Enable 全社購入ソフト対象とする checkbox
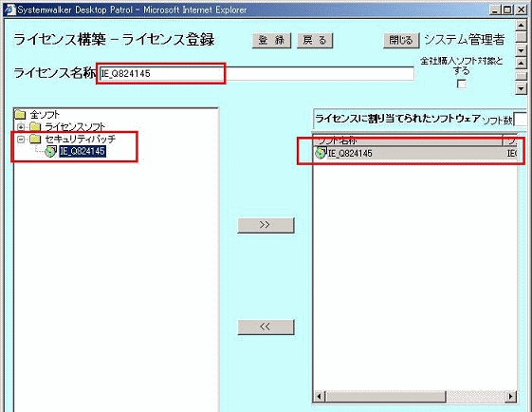 (461, 84)
